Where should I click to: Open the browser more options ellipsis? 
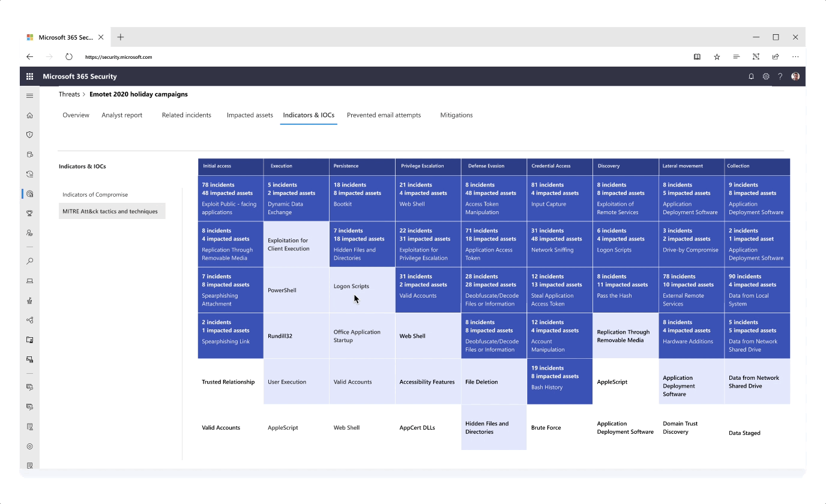tap(795, 57)
